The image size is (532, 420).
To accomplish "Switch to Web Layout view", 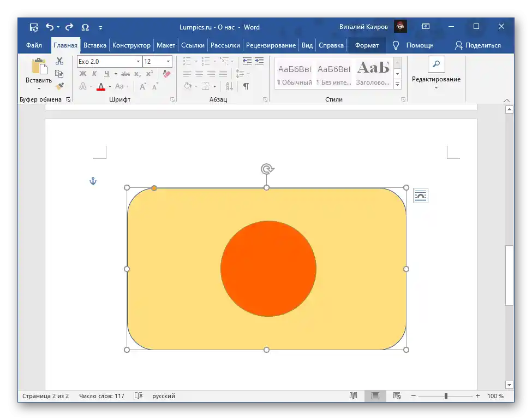I will [x=397, y=396].
